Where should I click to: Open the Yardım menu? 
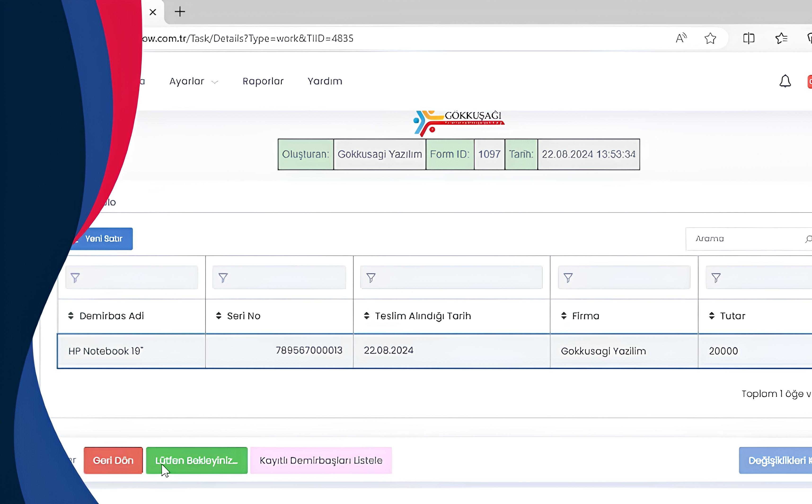(325, 81)
